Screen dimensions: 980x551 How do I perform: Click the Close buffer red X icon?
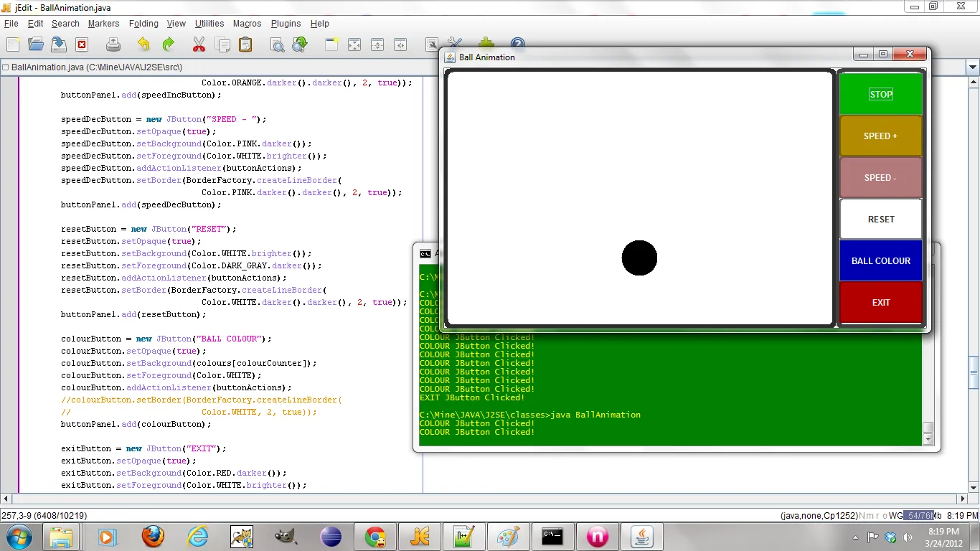point(82,44)
